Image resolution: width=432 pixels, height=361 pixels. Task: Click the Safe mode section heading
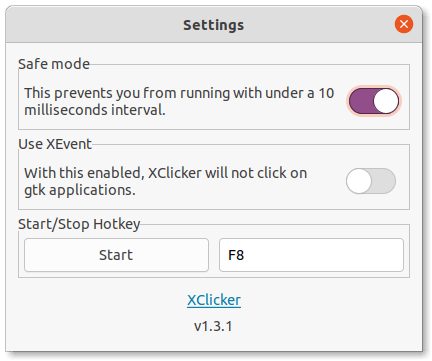pyautogui.click(x=54, y=64)
